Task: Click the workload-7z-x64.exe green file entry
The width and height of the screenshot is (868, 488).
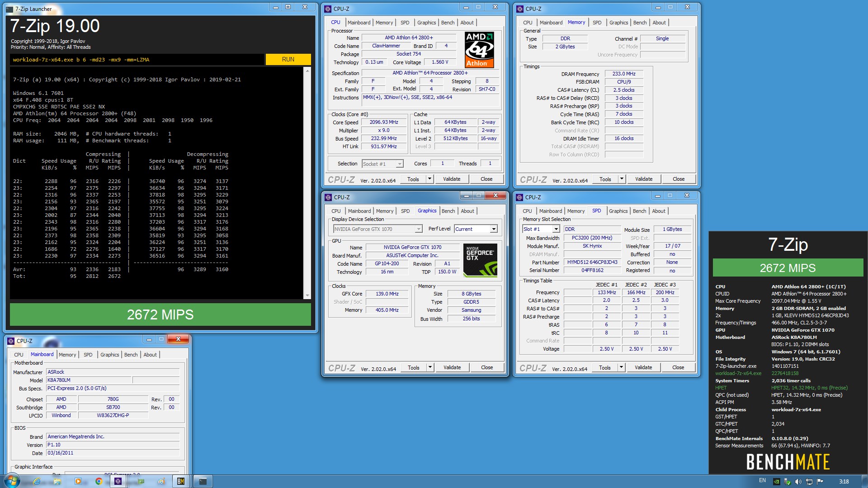Action: (x=738, y=373)
